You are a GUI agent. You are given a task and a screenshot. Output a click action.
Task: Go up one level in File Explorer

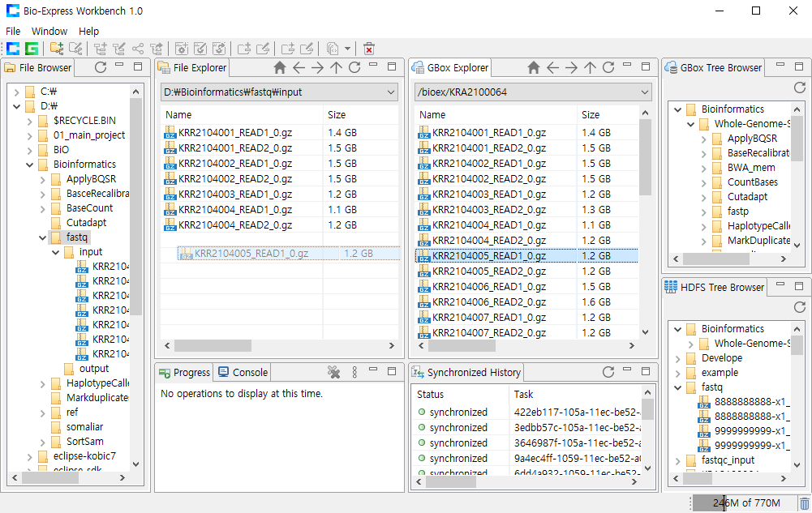click(x=336, y=67)
